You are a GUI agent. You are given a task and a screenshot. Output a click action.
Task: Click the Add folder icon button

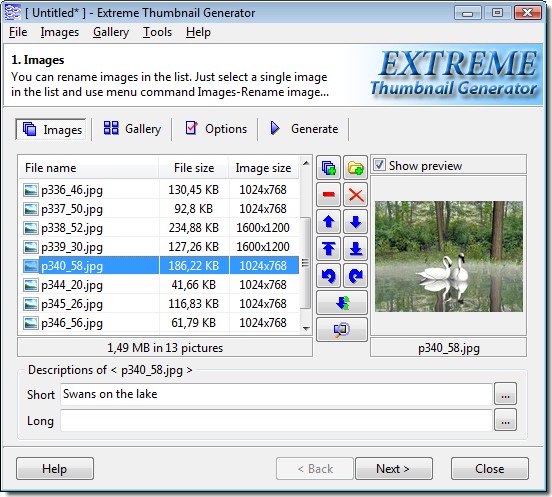[x=356, y=168]
